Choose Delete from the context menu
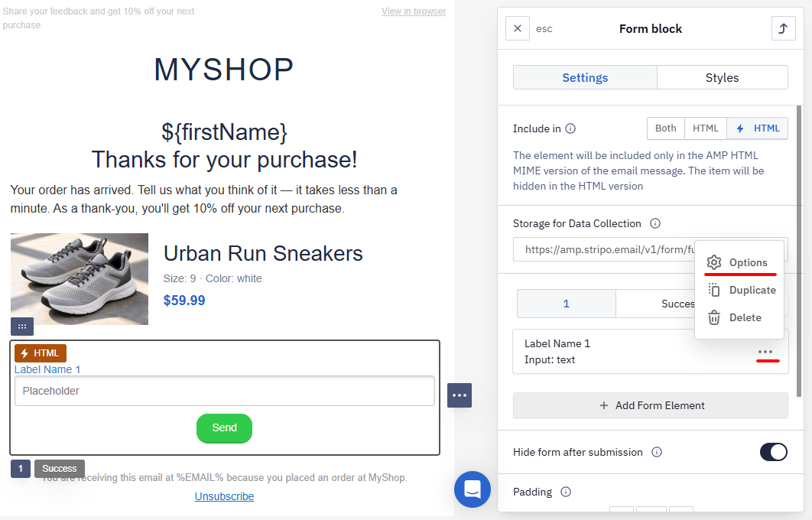Image resolution: width=812 pixels, height=520 pixels. coord(739,317)
